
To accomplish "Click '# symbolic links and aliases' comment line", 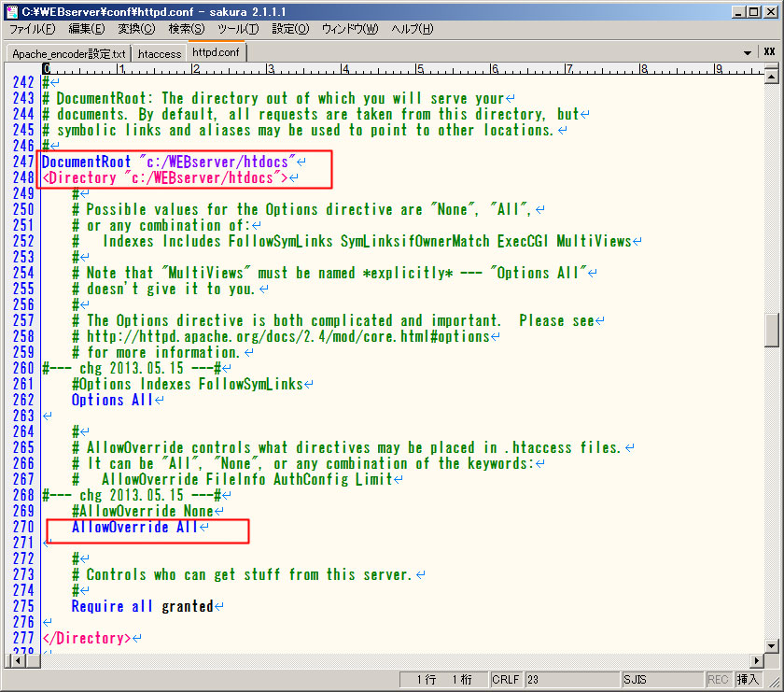I will (x=298, y=130).
